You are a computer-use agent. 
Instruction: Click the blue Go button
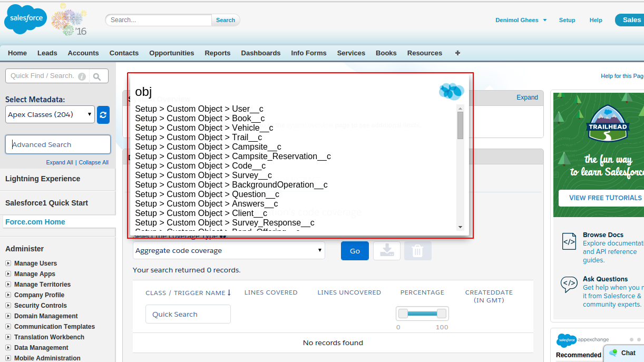click(x=355, y=251)
